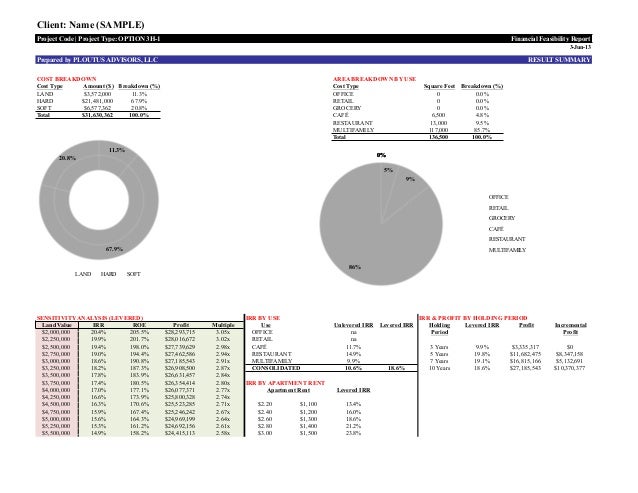638x493 pixels.
Task: Click the 'IRR BY APARTMENT RENT' heading
Action: 285,383
